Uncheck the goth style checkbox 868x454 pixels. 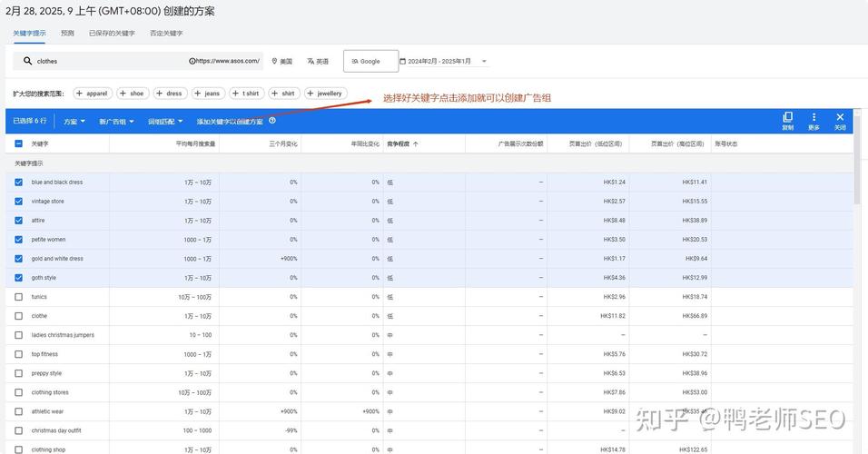tap(19, 278)
